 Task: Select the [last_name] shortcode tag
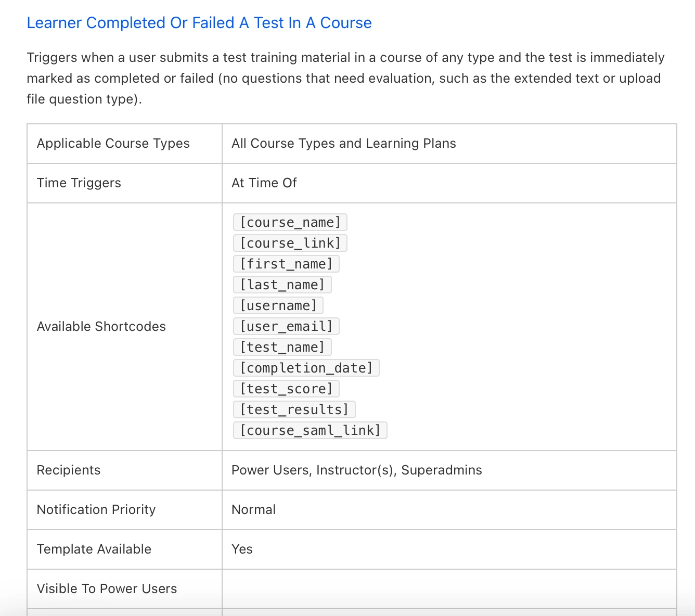(282, 285)
